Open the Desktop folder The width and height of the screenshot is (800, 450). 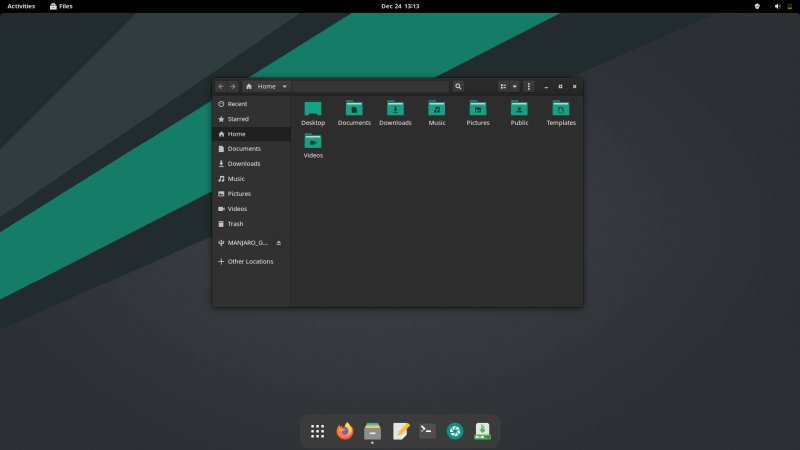point(313,113)
